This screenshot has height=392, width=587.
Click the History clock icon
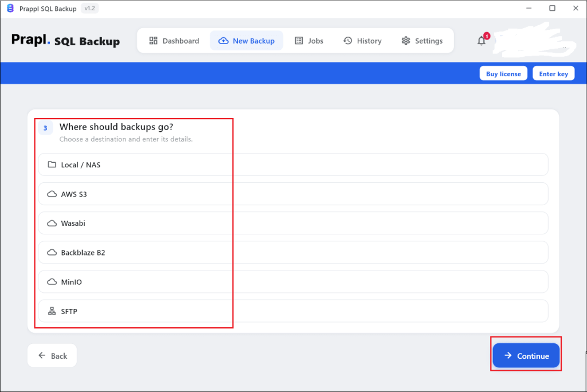pyautogui.click(x=348, y=41)
